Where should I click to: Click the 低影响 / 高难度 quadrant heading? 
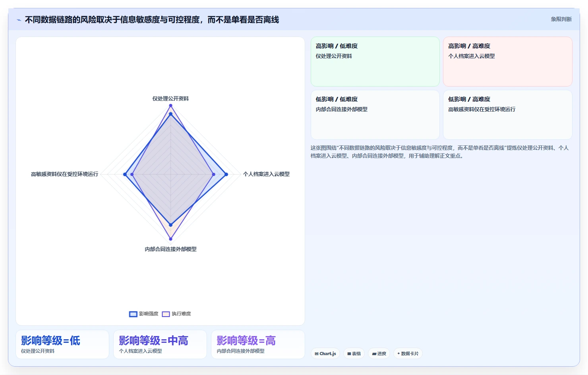point(469,99)
